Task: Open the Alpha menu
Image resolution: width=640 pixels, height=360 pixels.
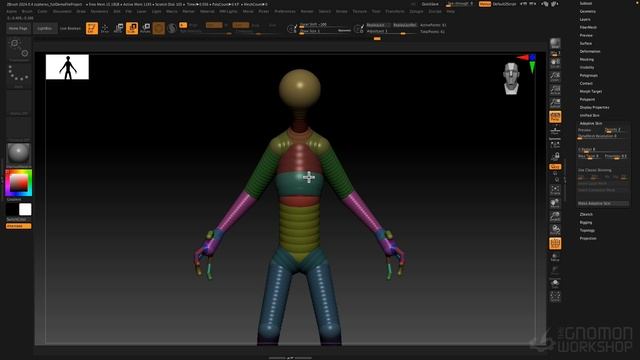Action: click(x=11, y=11)
